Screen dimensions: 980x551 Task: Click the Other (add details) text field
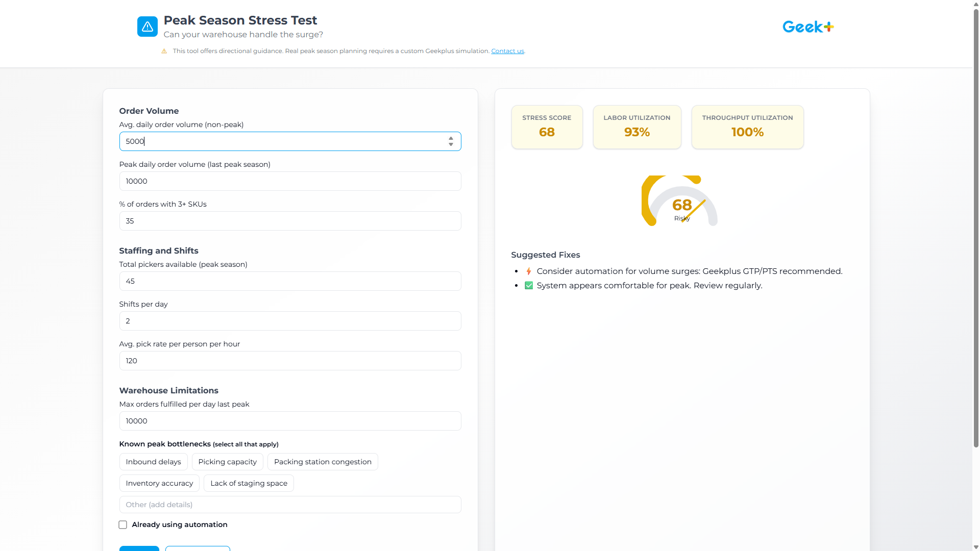point(290,505)
